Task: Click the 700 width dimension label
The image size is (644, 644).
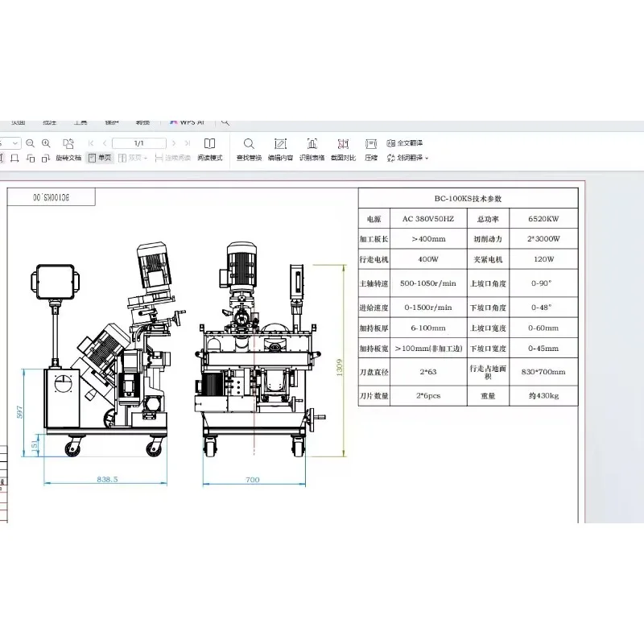Action: point(253,480)
